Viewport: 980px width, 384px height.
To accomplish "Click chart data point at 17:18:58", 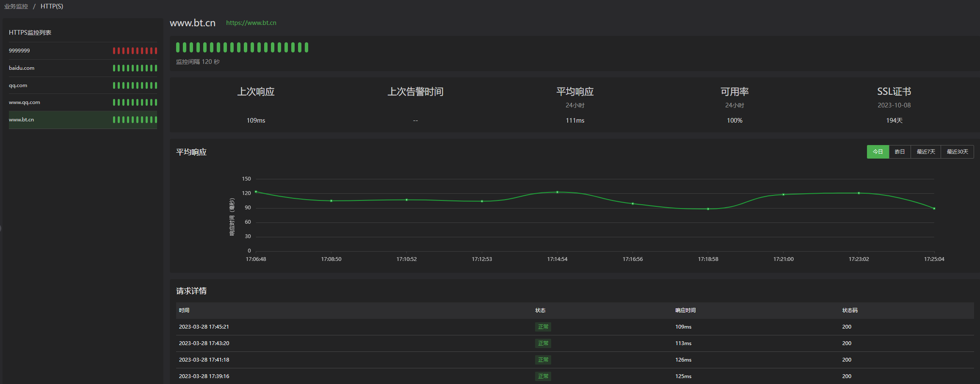I will [x=708, y=209].
